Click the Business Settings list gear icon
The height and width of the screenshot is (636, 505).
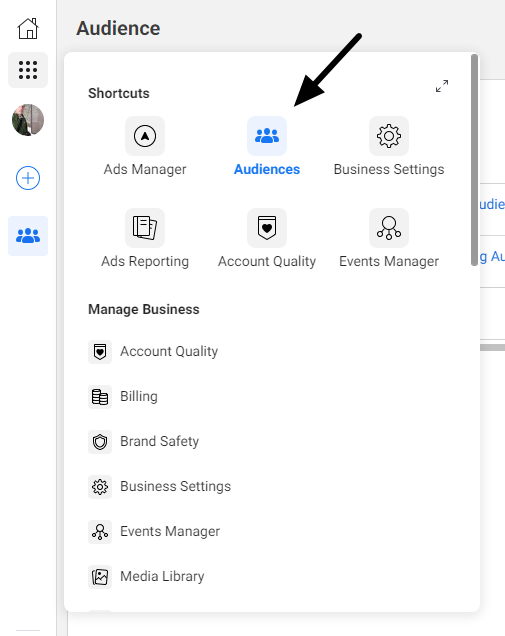pyautogui.click(x=100, y=487)
